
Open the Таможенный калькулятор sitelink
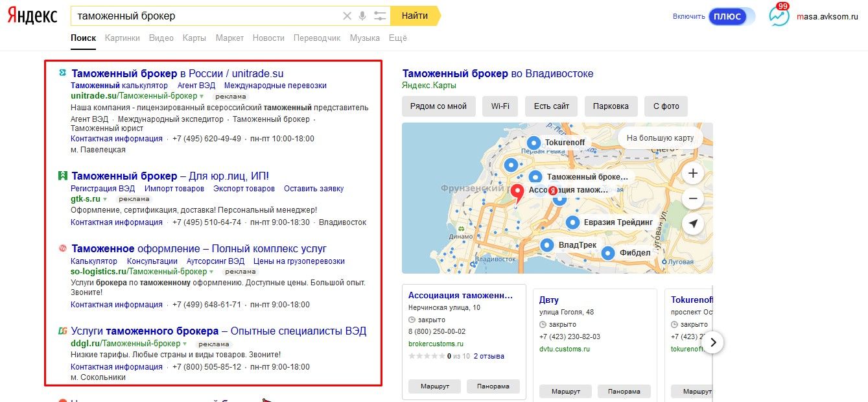(x=119, y=86)
